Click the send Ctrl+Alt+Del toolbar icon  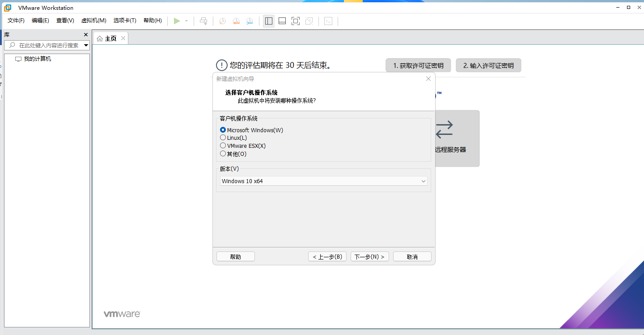203,21
